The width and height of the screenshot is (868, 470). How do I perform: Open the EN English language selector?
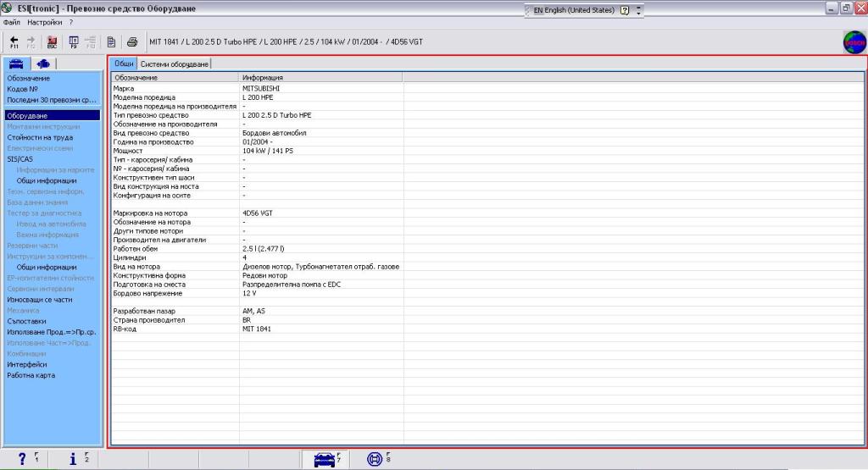pos(574,10)
